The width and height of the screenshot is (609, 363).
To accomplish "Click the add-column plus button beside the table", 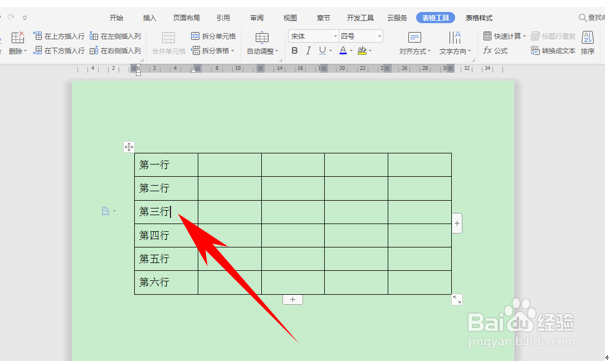I will pyautogui.click(x=457, y=224).
